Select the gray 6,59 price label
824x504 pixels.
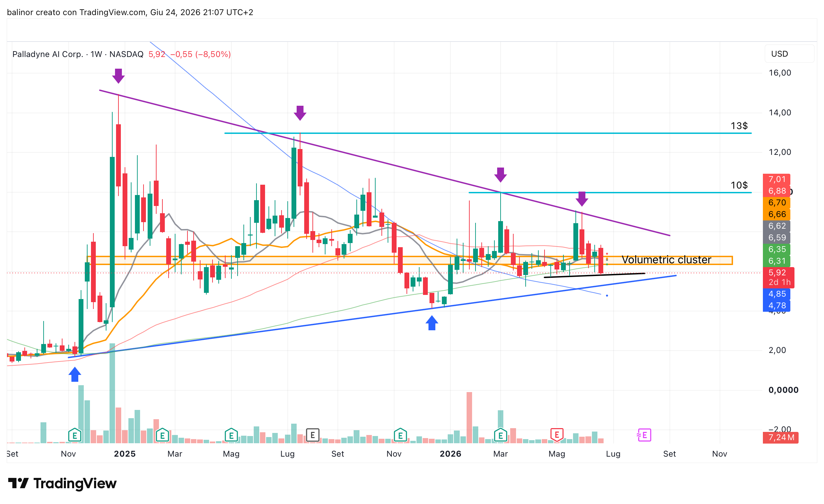777,238
